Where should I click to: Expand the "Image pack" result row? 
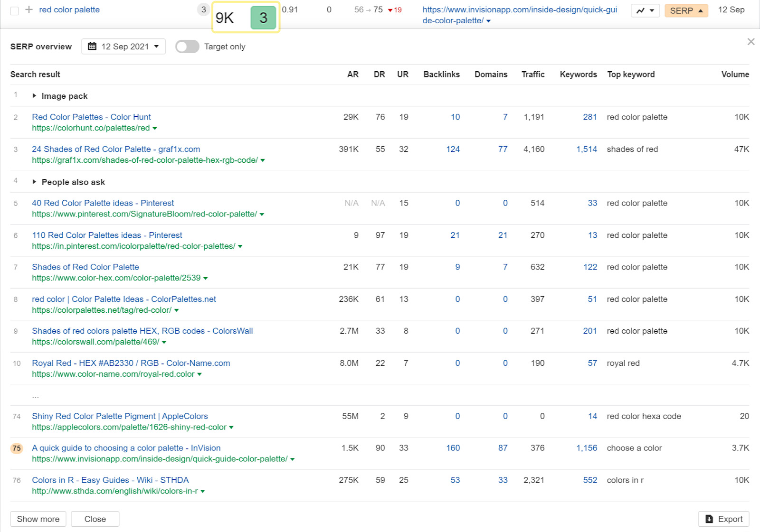(x=34, y=96)
